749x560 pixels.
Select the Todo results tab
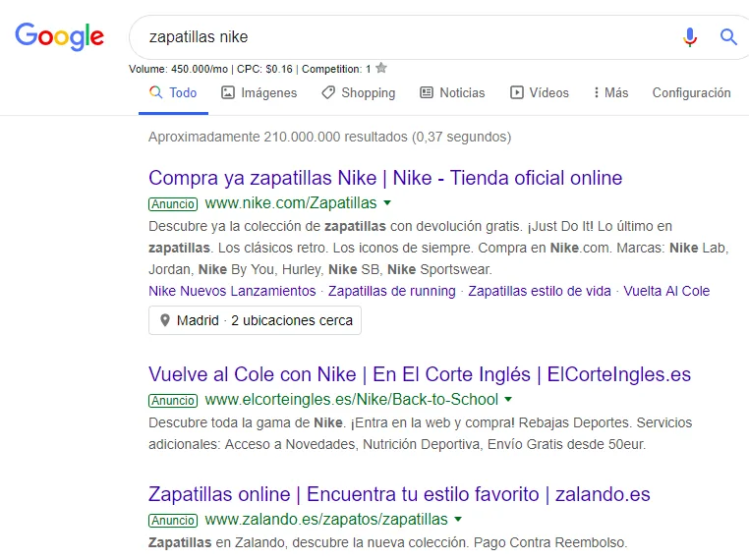[x=173, y=92]
